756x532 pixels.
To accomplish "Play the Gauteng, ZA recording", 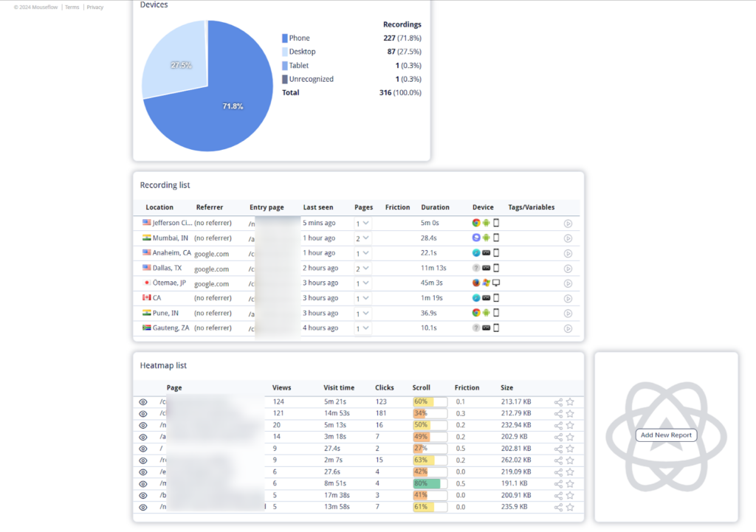I will (x=568, y=328).
